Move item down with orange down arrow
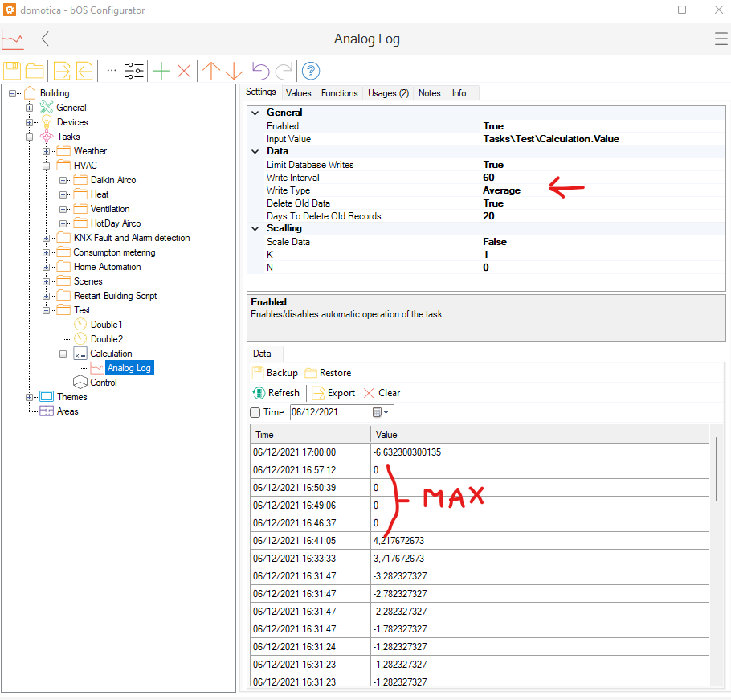 pyautogui.click(x=233, y=71)
